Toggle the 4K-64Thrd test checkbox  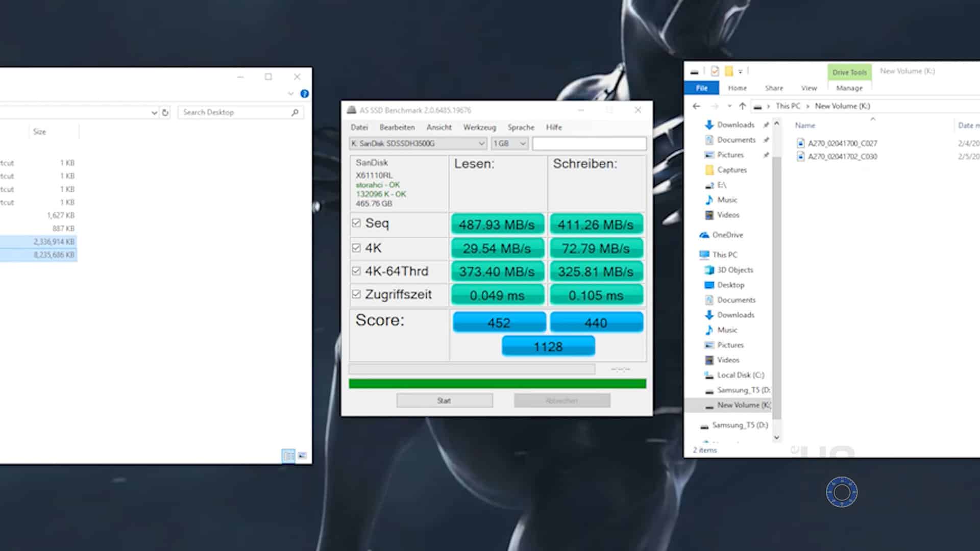click(x=356, y=271)
